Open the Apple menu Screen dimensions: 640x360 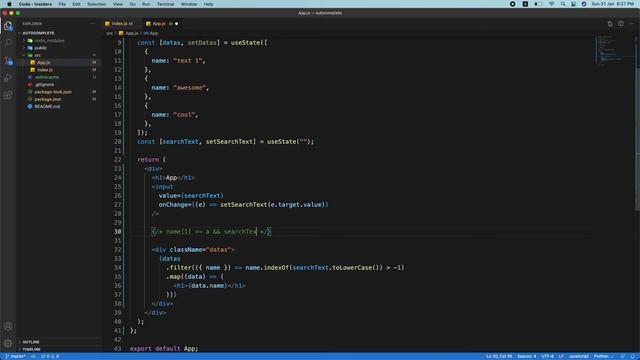[x=9, y=4]
